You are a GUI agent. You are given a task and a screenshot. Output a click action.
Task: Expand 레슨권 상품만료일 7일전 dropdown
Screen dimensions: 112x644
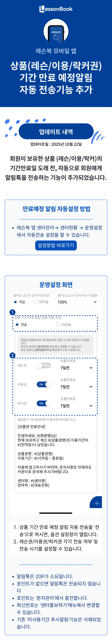click(x=77, y=368)
